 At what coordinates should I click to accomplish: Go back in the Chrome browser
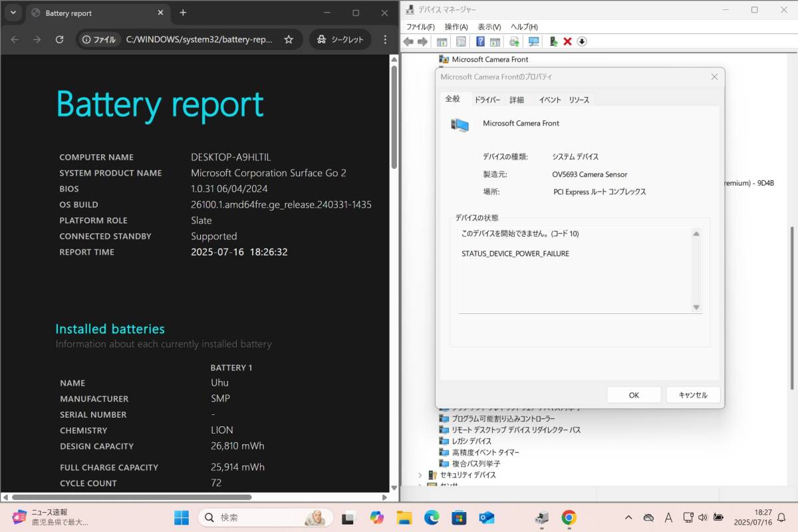tap(15, 39)
